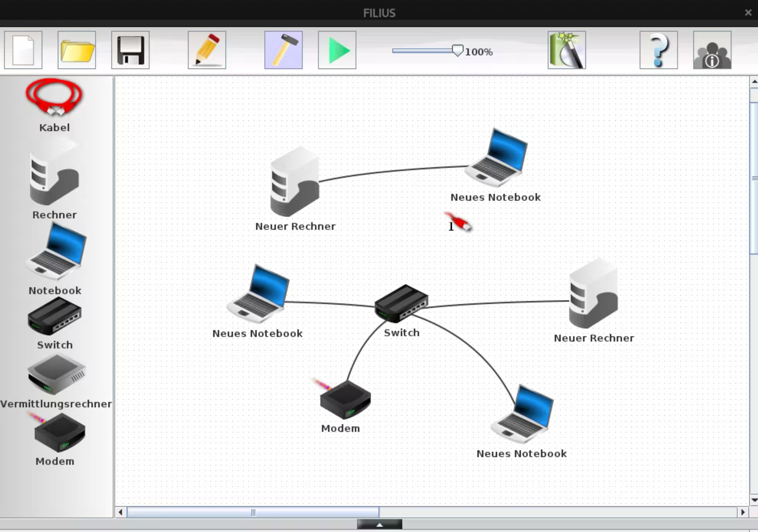Select Vermittlungsrechner router in sidebar

[x=57, y=374]
